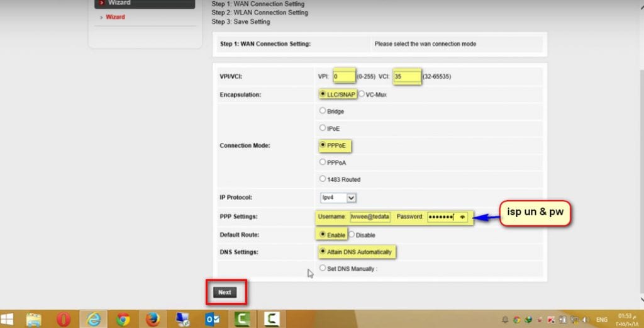Click the Windows Start button
The height and width of the screenshot is (328, 644).
point(7,319)
